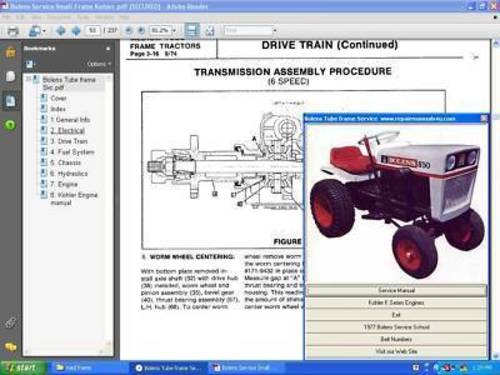Click the Service Manual button in the popup
500x375 pixels.
(396, 290)
